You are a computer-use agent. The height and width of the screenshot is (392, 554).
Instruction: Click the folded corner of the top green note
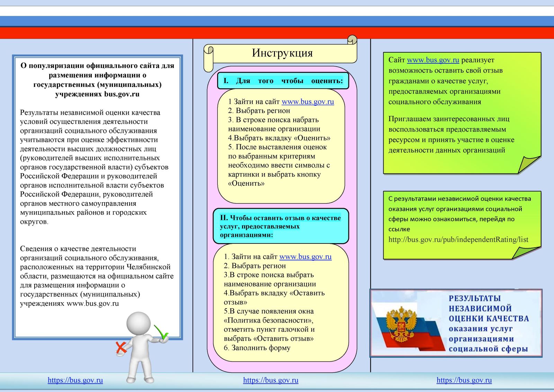(x=530, y=164)
